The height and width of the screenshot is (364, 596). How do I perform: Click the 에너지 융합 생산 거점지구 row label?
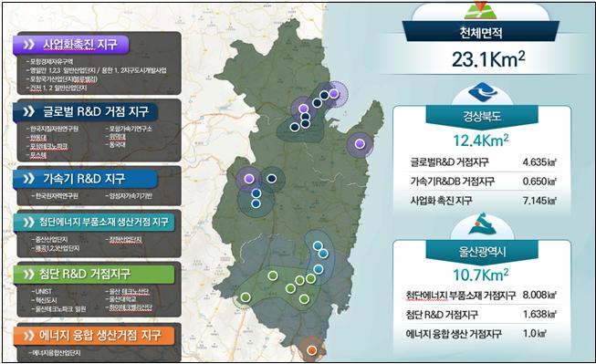pyautogui.click(x=454, y=334)
